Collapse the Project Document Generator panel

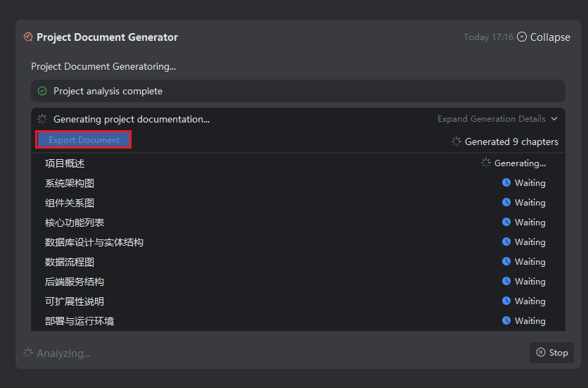(x=544, y=37)
